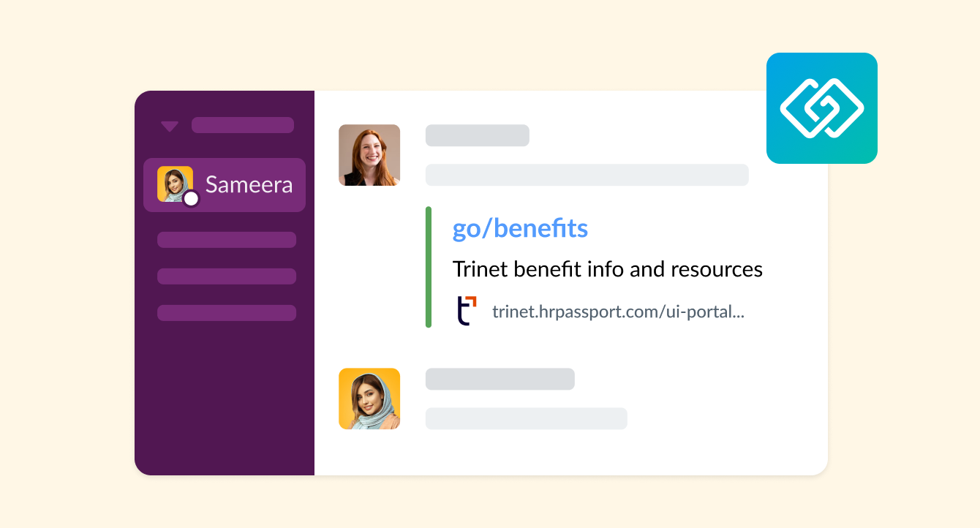The width and height of the screenshot is (980, 528).
Task: Follow the trinet.hrpassport.com URL
Action: [x=618, y=310]
